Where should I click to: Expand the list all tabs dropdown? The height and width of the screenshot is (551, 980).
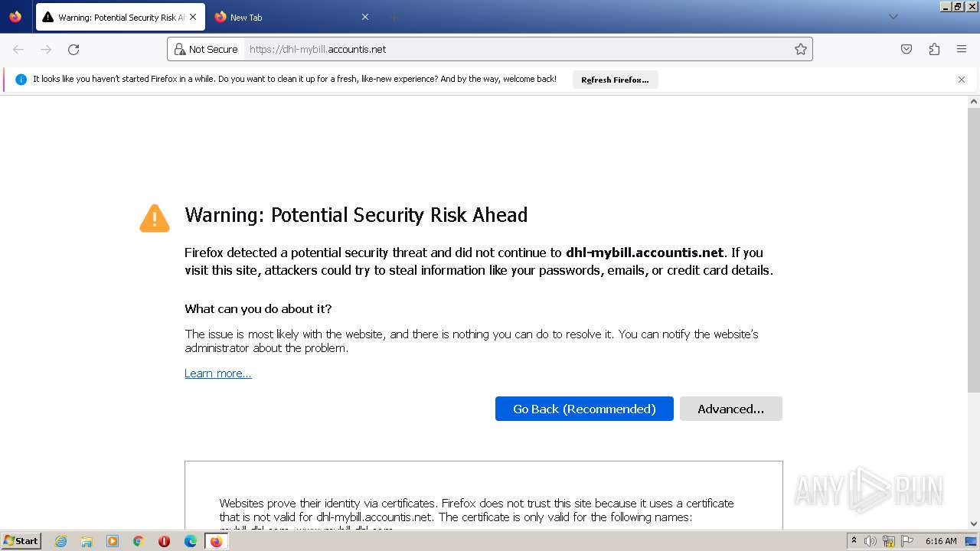click(x=893, y=17)
